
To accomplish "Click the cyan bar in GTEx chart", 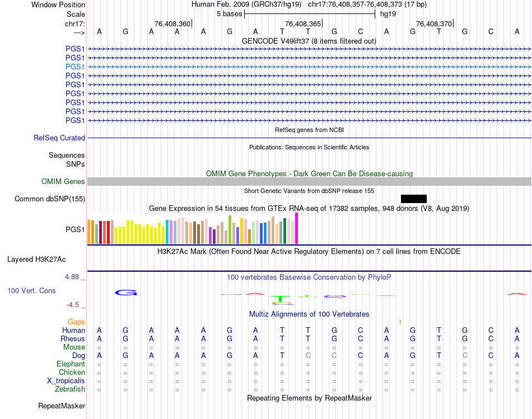I will click(x=167, y=232).
